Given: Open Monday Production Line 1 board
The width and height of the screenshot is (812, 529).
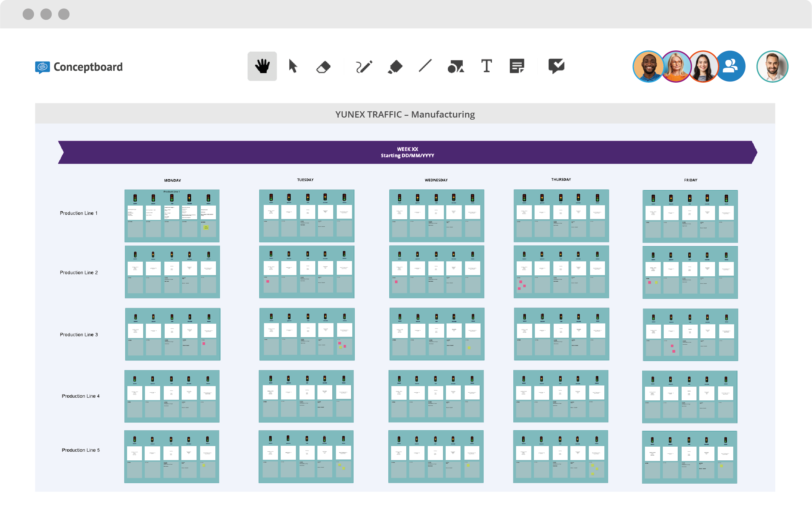Looking at the screenshot, I should [x=172, y=216].
